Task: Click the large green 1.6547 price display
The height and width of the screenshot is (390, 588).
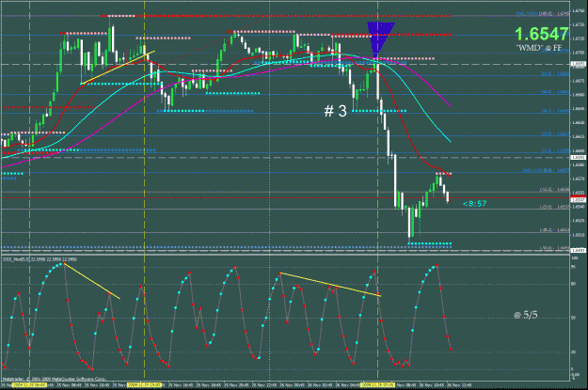Action: pyautogui.click(x=542, y=34)
